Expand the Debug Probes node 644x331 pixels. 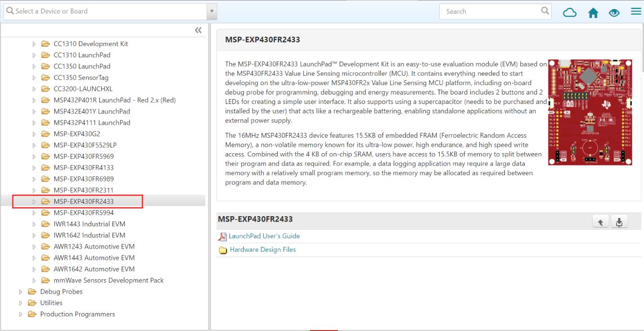click(x=21, y=291)
